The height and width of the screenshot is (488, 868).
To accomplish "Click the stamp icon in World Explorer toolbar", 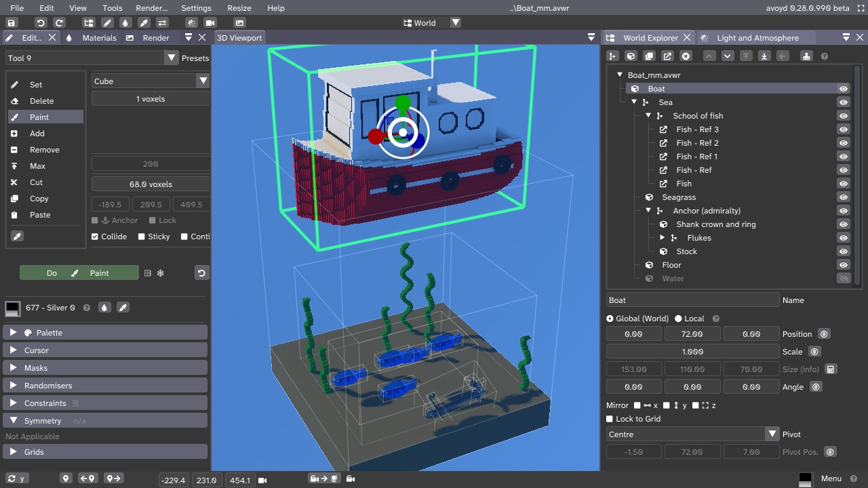I will click(806, 56).
